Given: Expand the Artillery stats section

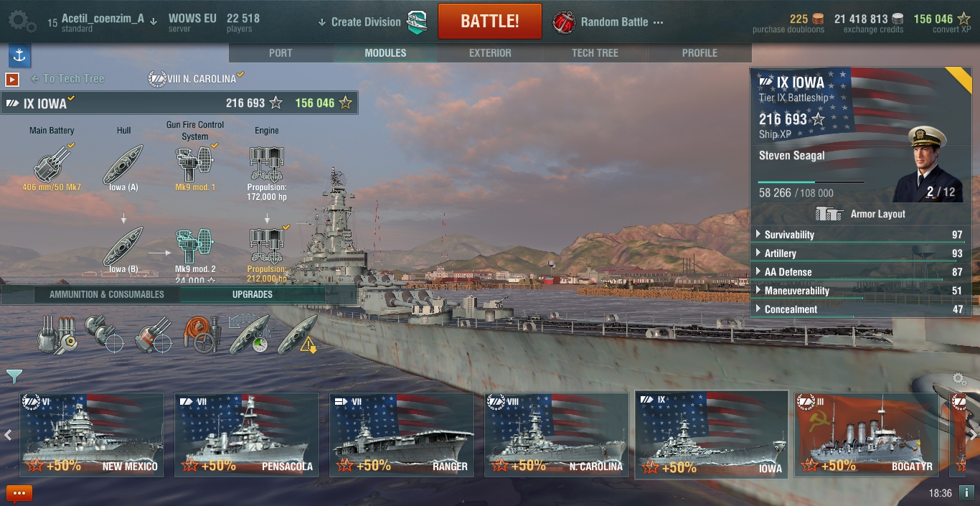Looking at the screenshot, I should pyautogui.click(x=860, y=253).
